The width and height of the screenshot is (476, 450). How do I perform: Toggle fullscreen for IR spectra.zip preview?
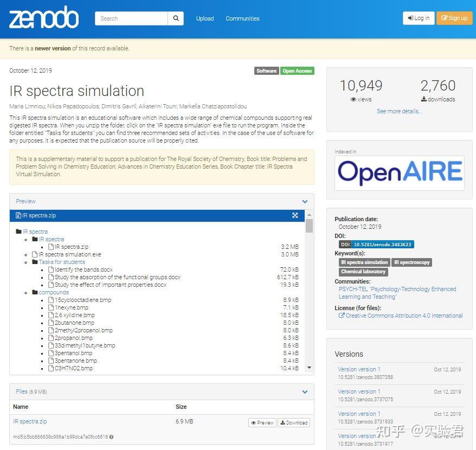click(295, 215)
